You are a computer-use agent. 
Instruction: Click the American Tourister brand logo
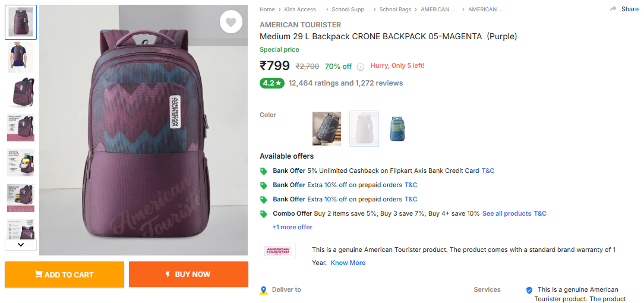tap(277, 251)
